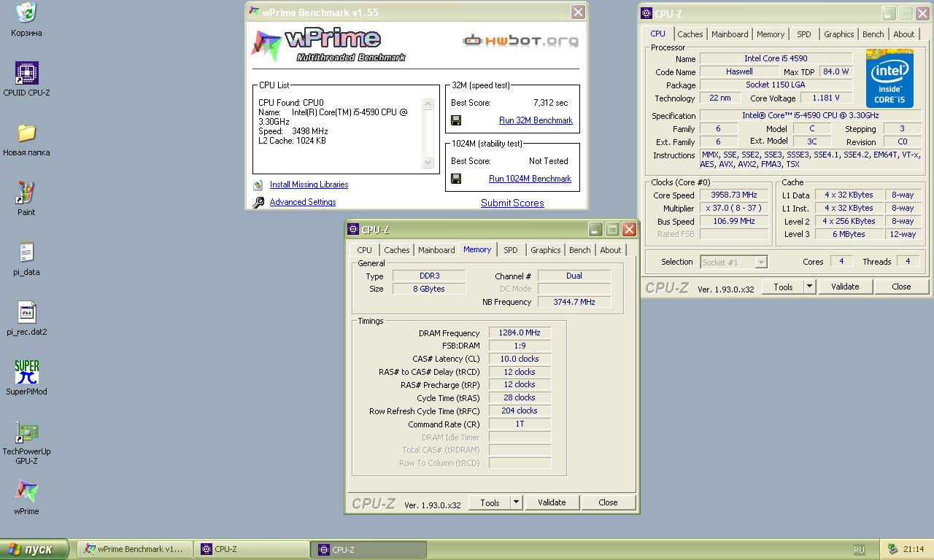This screenshot has width=934, height=560.
Task: Run the 1024M Benchmark link
Action: coord(530,179)
